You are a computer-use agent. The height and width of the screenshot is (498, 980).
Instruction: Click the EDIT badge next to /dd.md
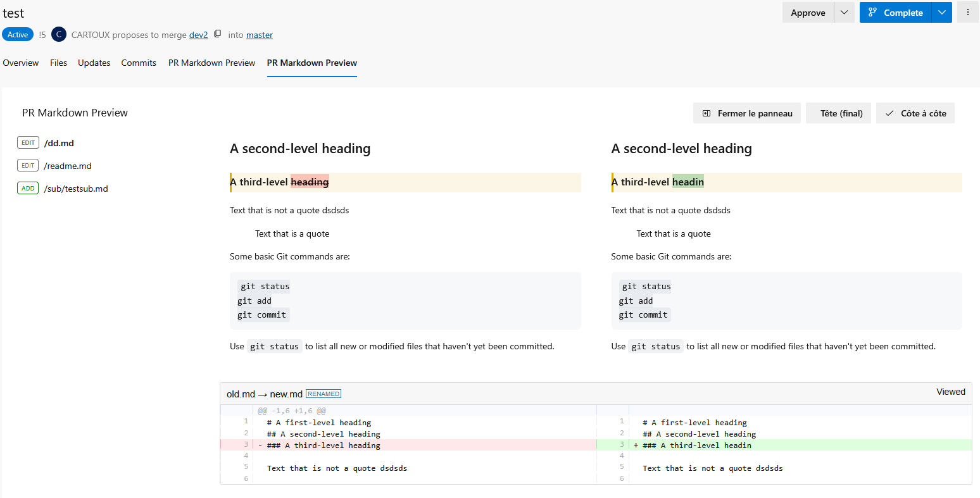tap(28, 143)
